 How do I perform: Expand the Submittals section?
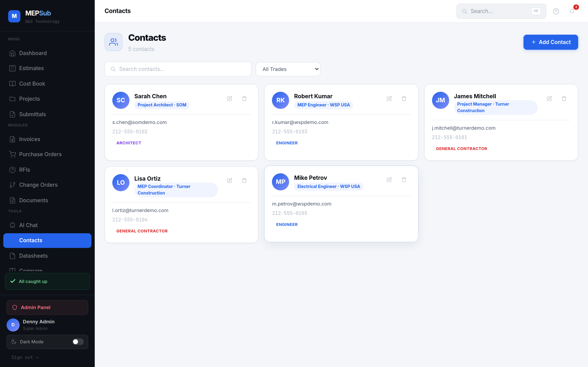coord(32,114)
